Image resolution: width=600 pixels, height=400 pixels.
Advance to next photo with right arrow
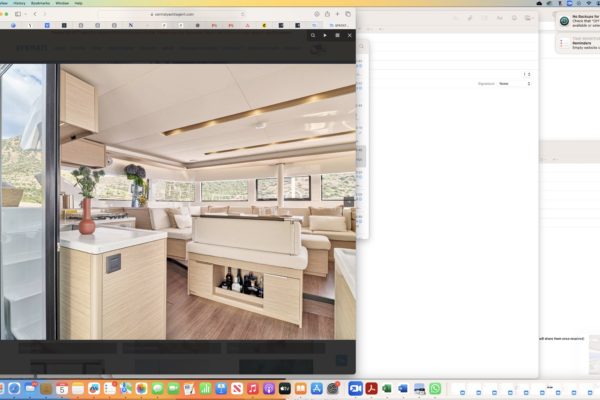(x=349, y=202)
